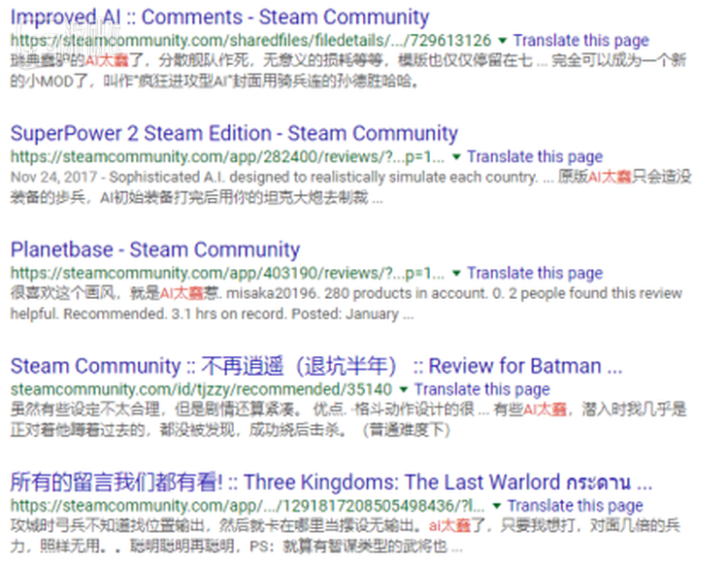728x563 pixels.
Task: Translate the Batman review result page
Action: [481, 389]
